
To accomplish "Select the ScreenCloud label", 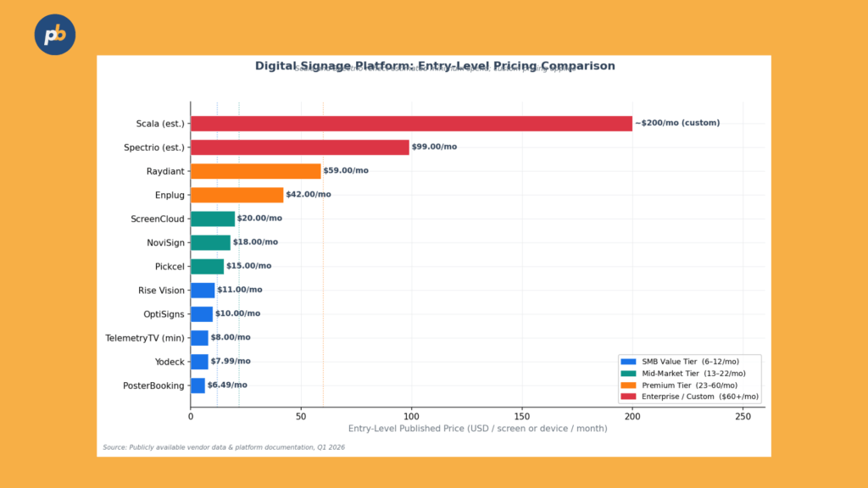I will click(x=157, y=219).
